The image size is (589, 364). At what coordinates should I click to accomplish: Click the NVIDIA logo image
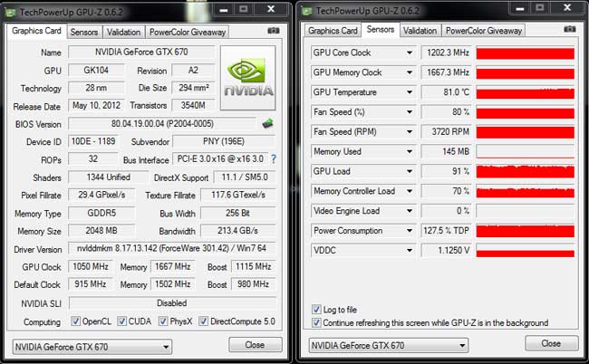click(248, 78)
